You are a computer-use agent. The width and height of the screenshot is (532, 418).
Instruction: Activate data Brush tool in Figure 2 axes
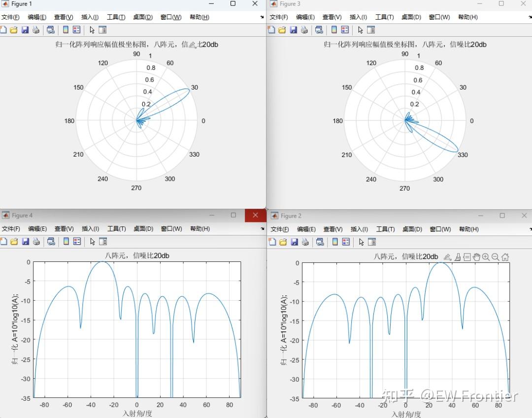tap(458, 257)
